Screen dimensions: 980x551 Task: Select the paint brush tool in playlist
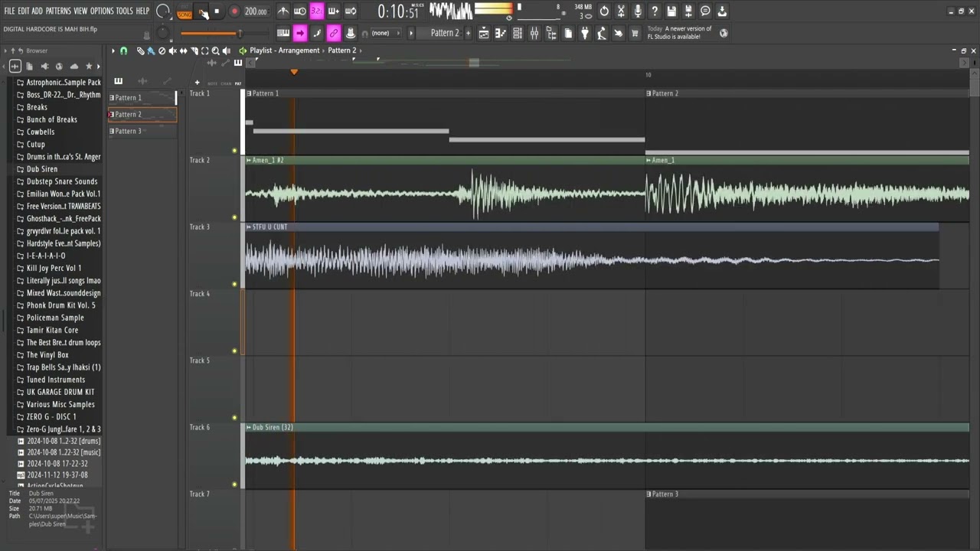coord(151,51)
